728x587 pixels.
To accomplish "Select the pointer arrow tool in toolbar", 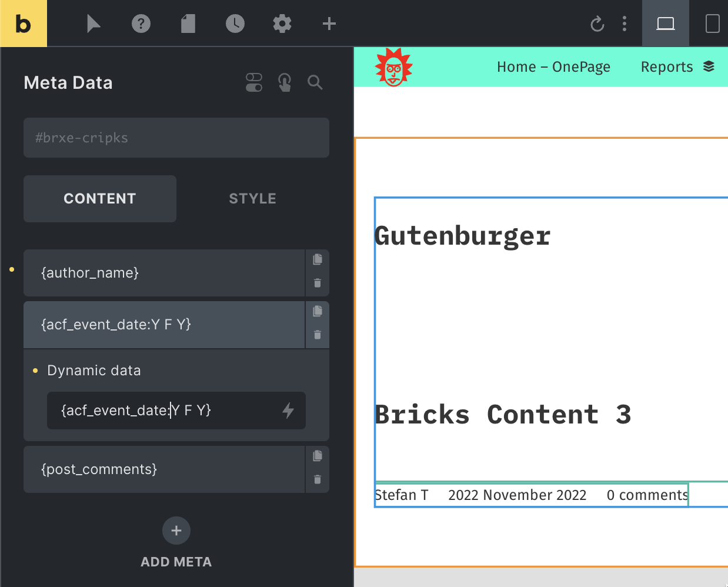I will [93, 24].
